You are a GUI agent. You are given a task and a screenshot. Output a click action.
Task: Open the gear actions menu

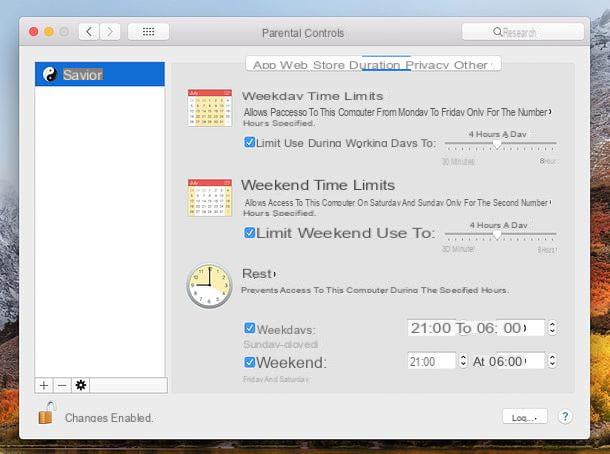click(x=81, y=385)
